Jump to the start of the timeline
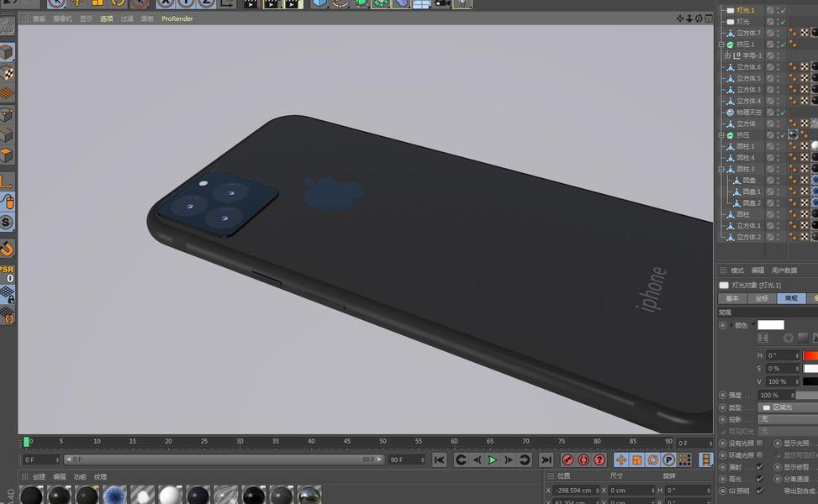This screenshot has width=818, height=504. [439, 459]
